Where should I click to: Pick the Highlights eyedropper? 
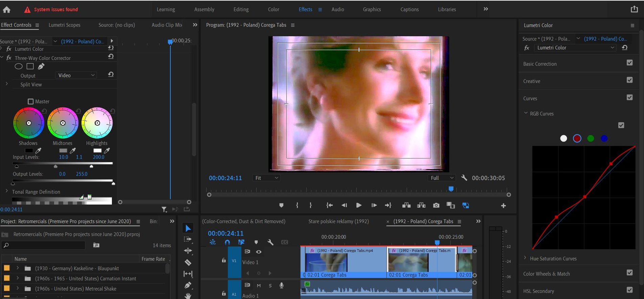coord(107,150)
